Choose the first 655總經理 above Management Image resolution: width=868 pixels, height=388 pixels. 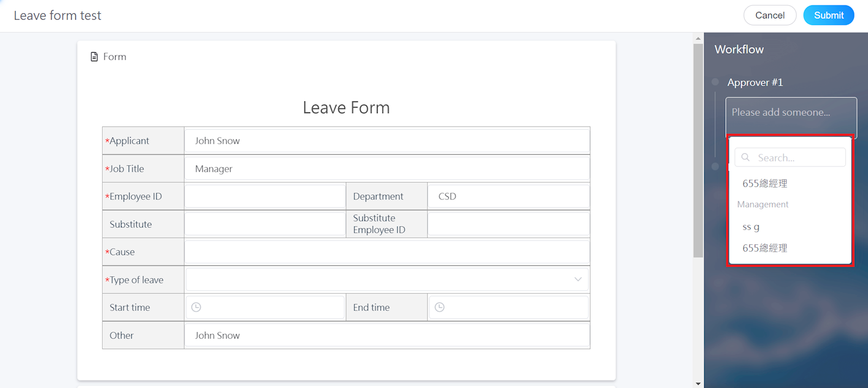coord(765,184)
